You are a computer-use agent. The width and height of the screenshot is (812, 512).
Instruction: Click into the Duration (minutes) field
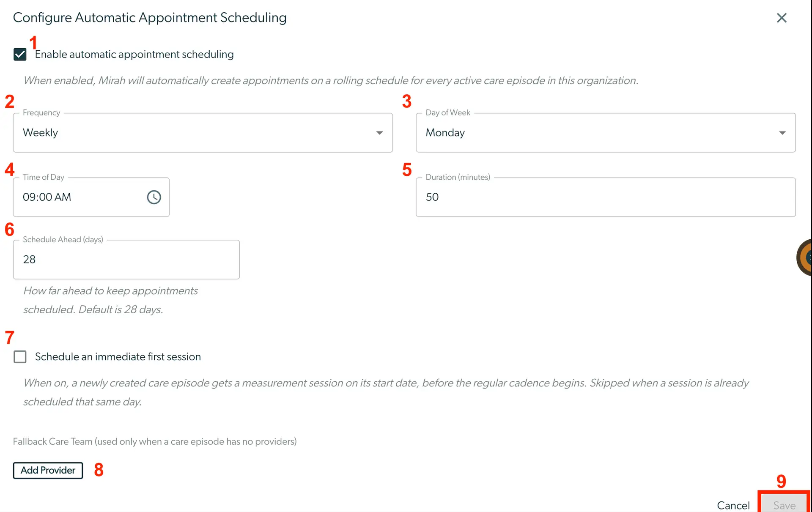pos(606,197)
